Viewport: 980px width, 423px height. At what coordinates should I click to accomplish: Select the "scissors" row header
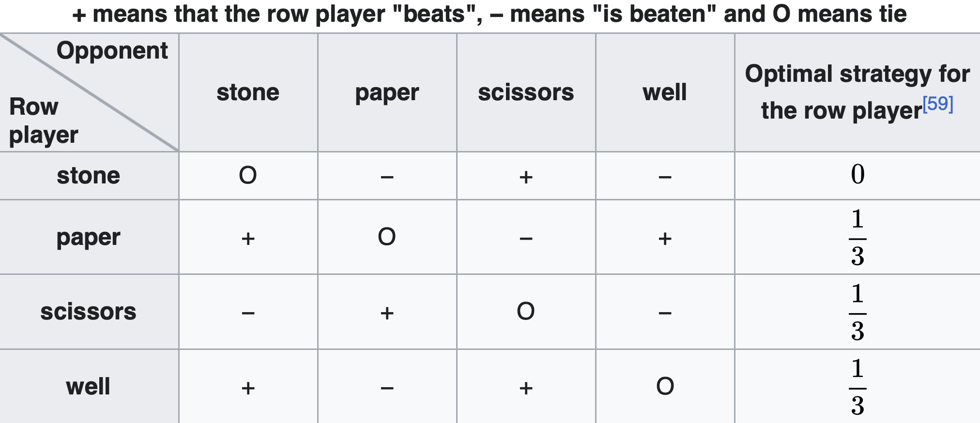(89, 312)
